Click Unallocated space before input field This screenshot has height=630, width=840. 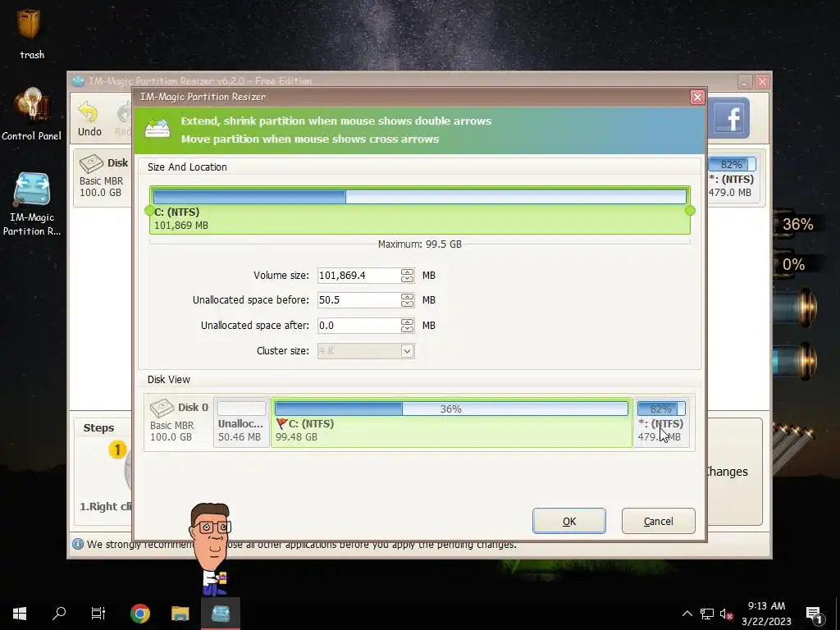(x=358, y=300)
